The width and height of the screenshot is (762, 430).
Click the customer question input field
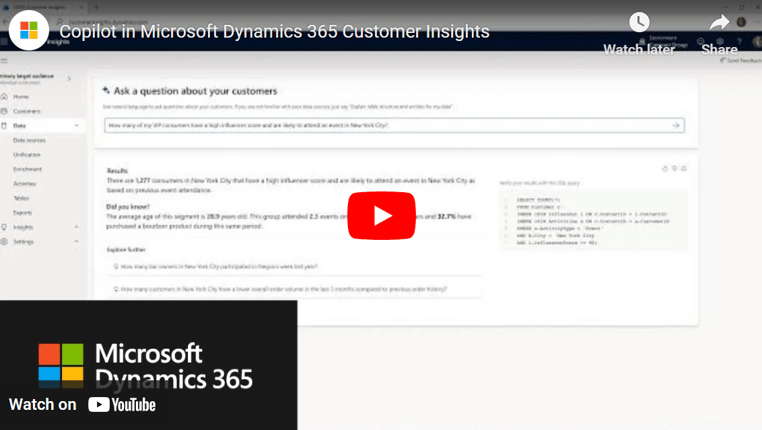click(385, 125)
